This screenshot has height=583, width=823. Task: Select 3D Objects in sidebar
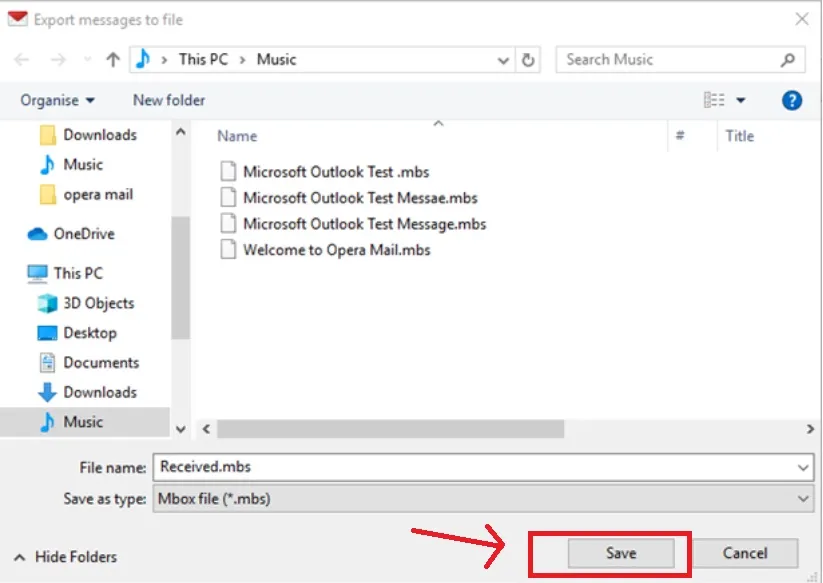98,303
